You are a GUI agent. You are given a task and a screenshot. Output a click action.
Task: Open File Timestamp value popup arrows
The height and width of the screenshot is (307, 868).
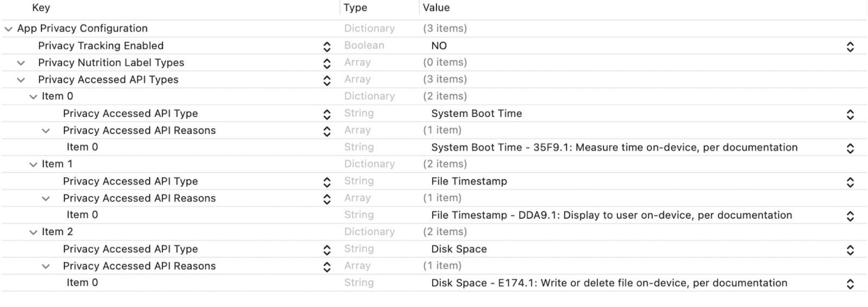850,182
